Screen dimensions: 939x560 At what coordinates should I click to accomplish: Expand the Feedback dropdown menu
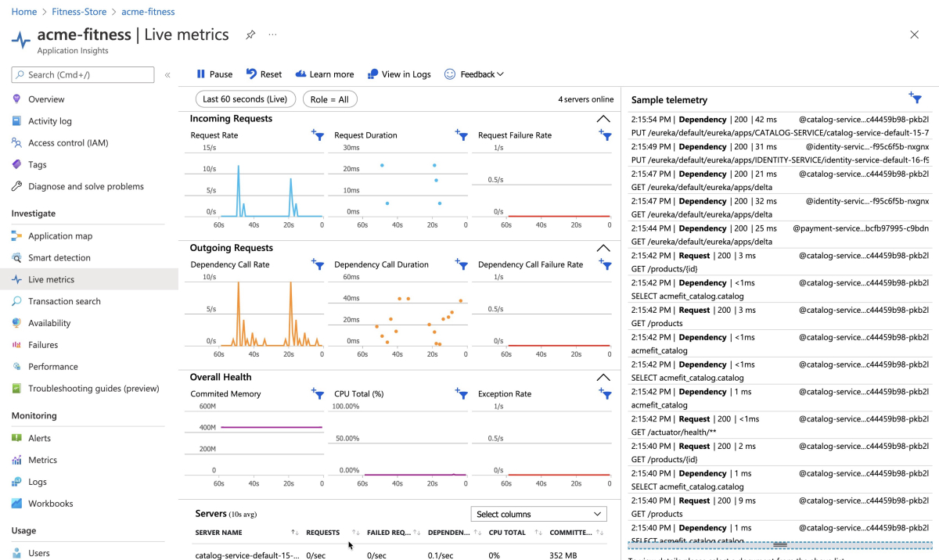tap(474, 74)
